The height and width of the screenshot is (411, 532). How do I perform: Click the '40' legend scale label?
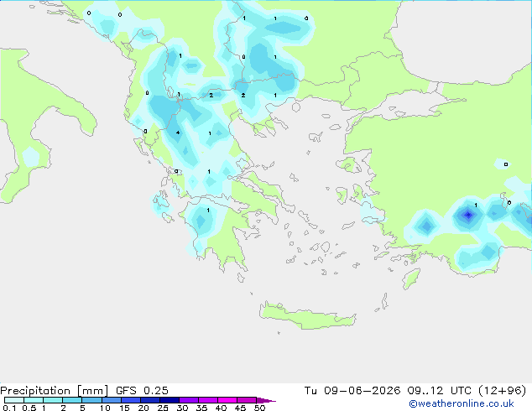point(221,408)
